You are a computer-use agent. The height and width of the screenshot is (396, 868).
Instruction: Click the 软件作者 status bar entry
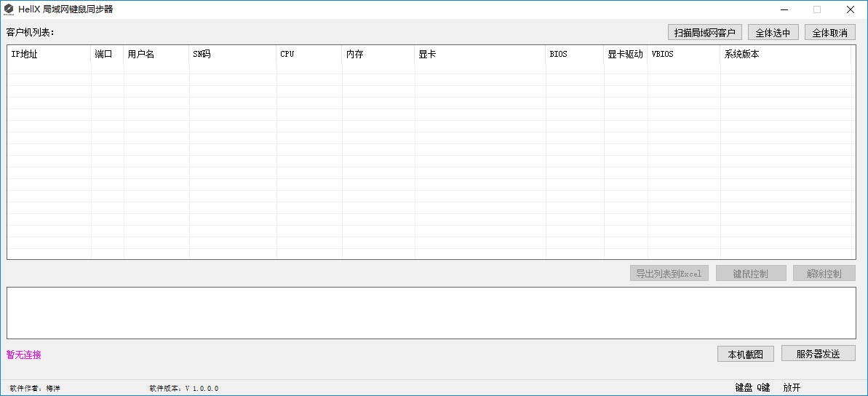(x=35, y=389)
